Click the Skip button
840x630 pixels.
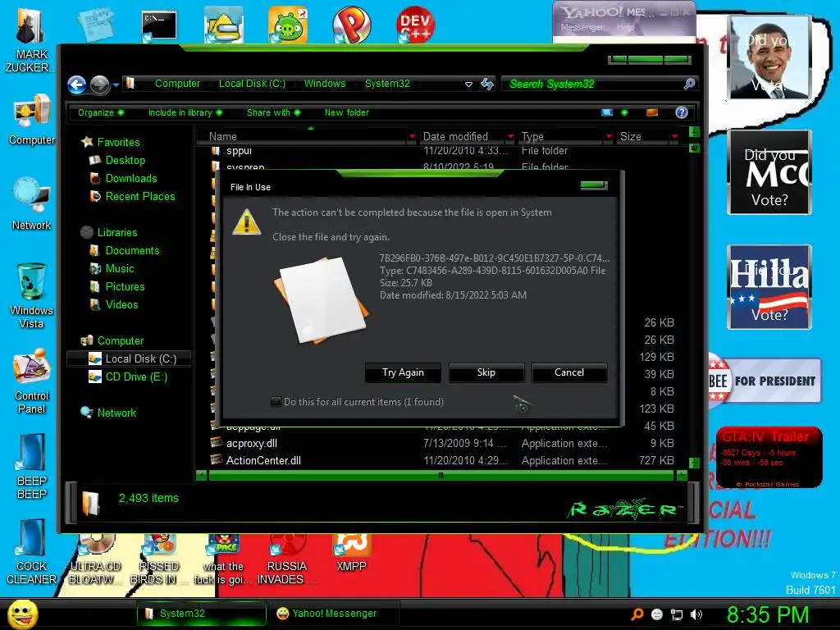coord(486,372)
